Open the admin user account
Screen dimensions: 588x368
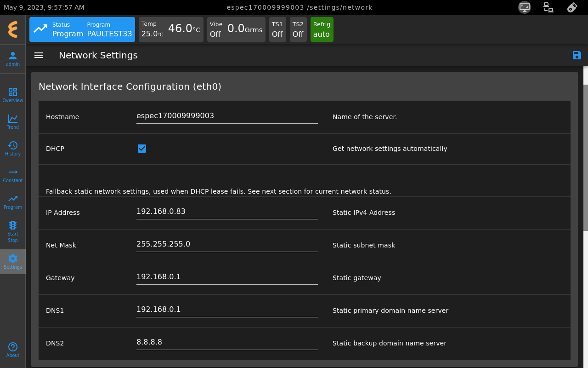click(13, 58)
